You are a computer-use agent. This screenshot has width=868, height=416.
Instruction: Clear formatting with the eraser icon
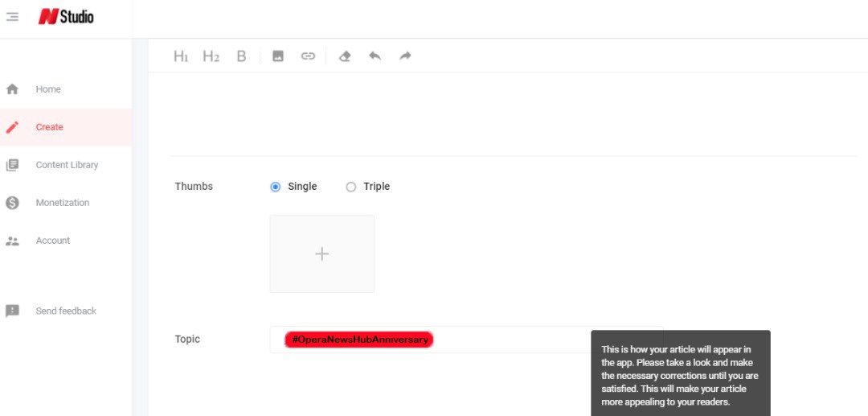pos(345,56)
